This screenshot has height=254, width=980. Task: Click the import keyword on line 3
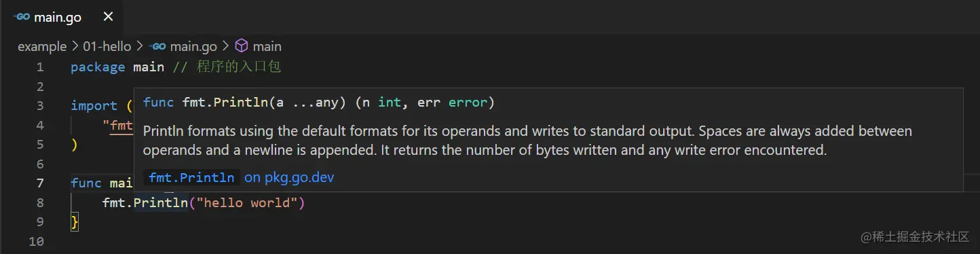[x=94, y=105]
